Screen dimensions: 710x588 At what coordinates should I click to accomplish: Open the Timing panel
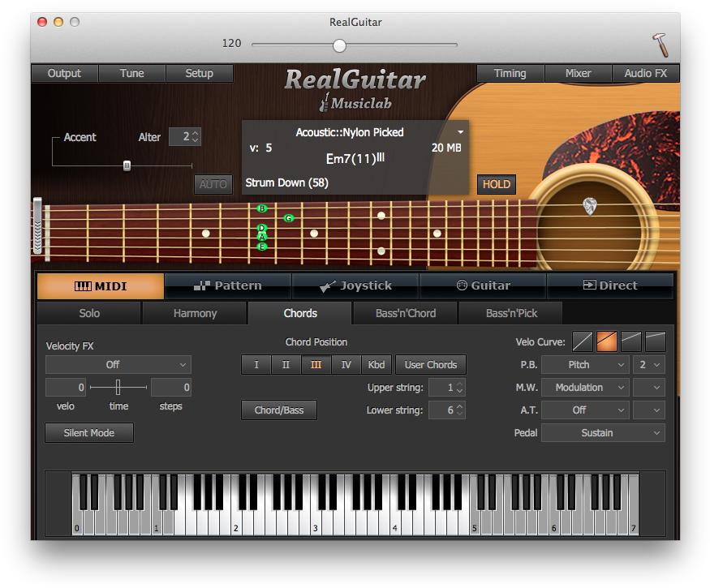510,73
